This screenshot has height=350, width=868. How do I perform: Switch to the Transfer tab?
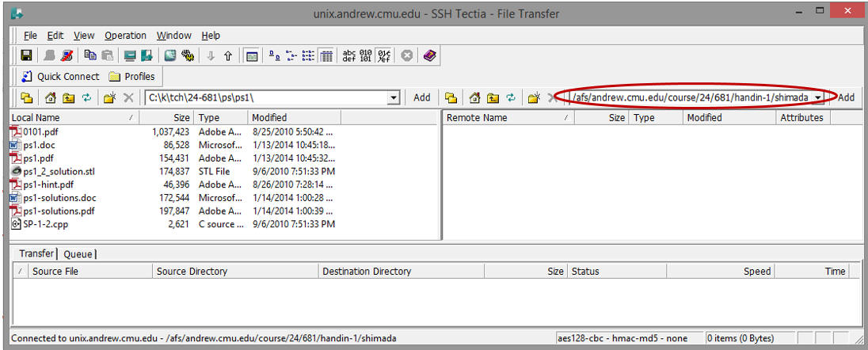tap(36, 253)
